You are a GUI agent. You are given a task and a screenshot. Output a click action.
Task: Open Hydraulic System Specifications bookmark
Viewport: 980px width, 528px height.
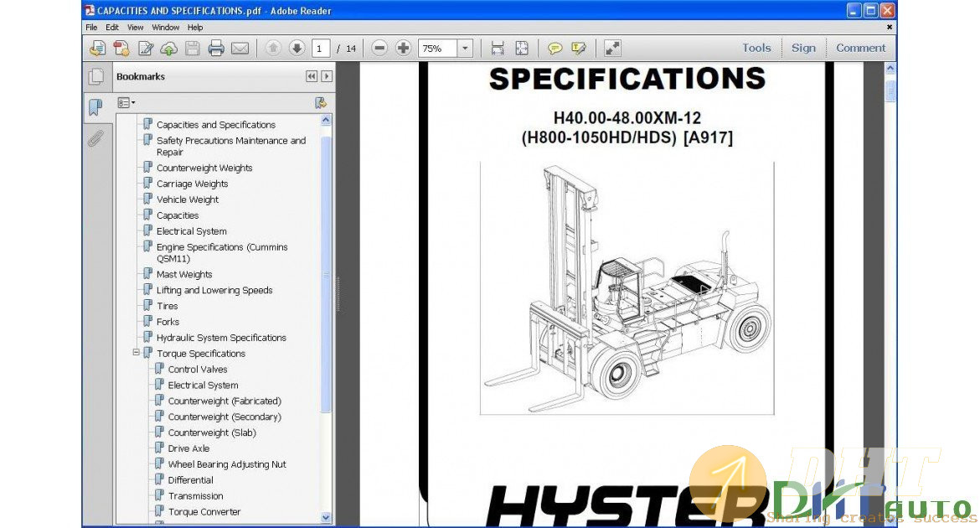click(221, 338)
